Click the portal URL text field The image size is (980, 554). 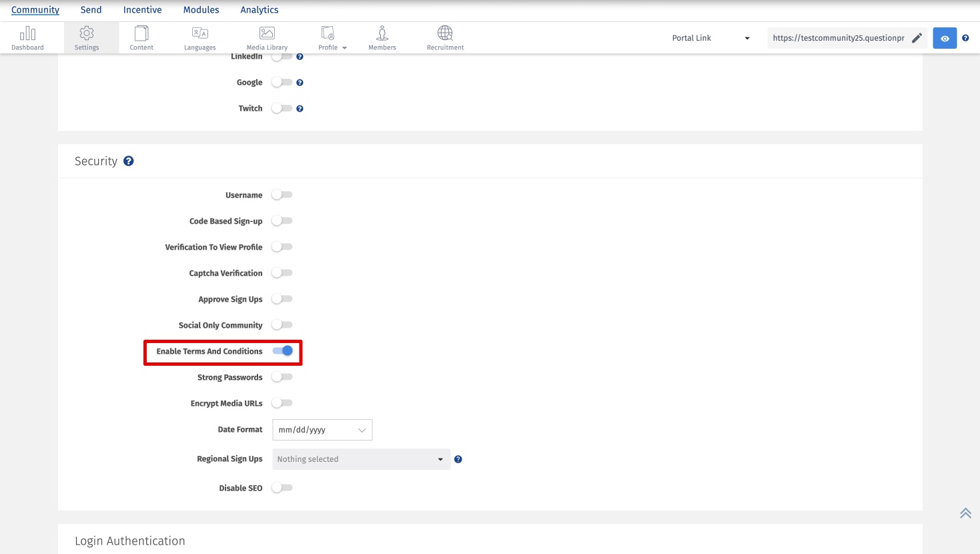coord(839,38)
